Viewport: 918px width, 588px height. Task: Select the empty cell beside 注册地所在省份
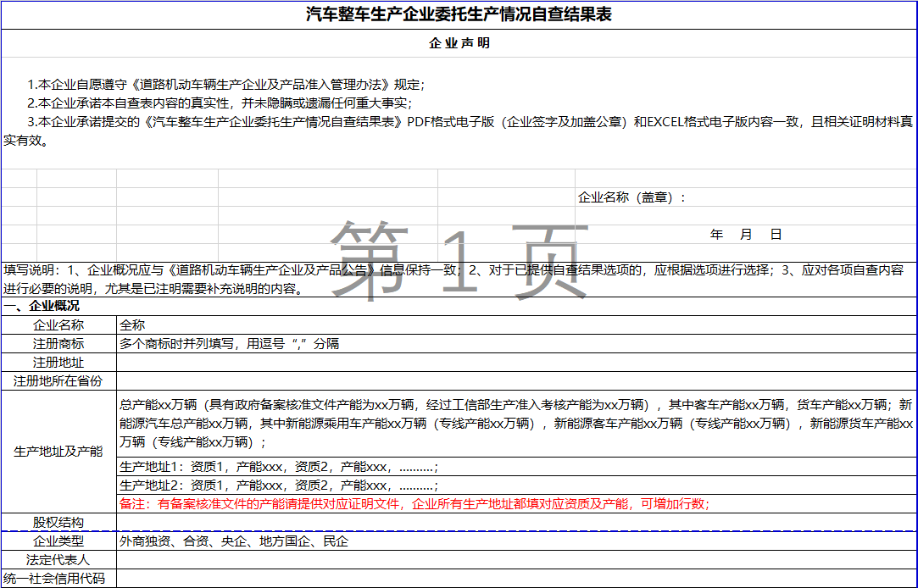pyautogui.click(x=515, y=381)
